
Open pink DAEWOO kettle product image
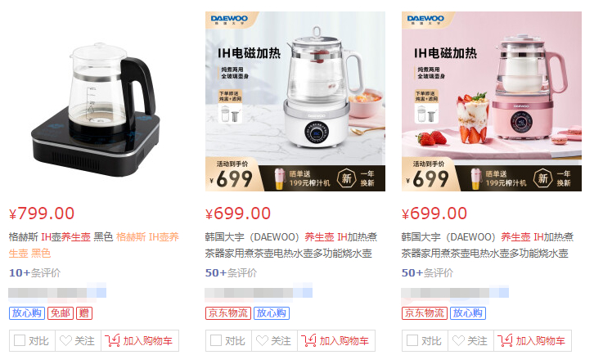coord(492,101)
